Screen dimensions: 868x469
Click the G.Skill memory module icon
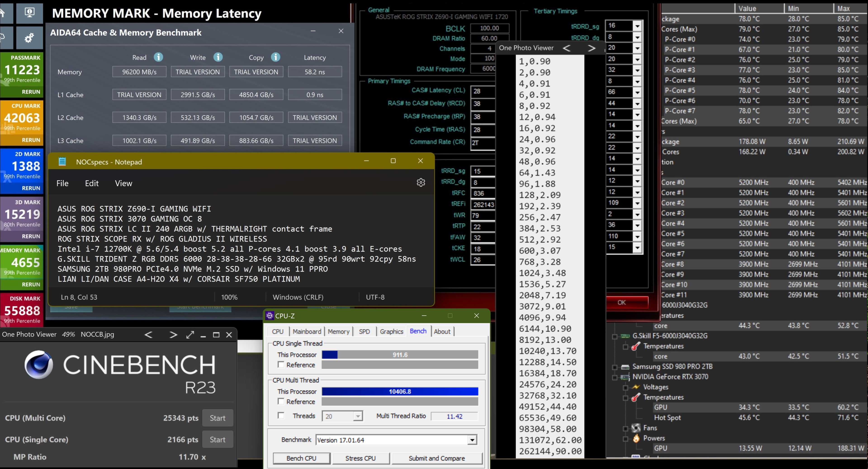pyautogui.click(x=625, y=336)
